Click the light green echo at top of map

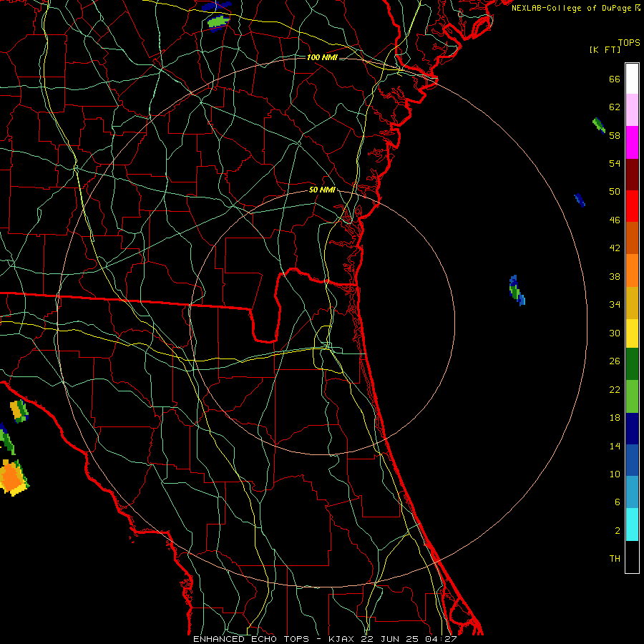coord(217,21)
